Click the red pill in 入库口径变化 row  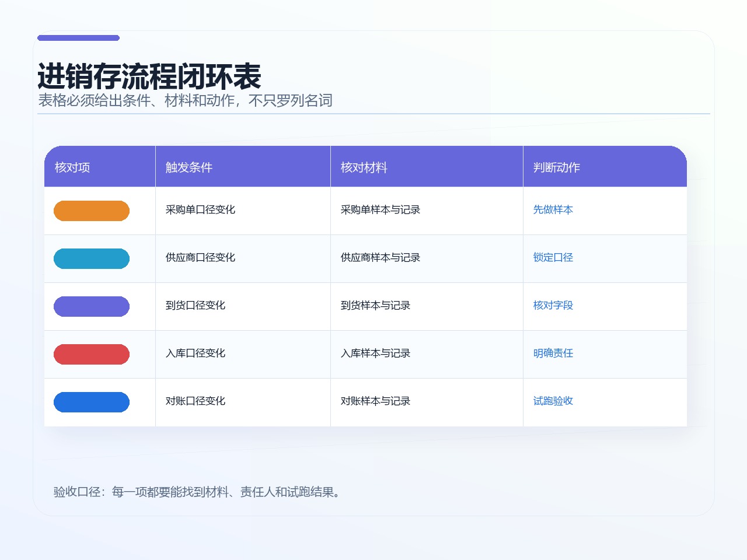pyautogui.click(x=92, y=354)
